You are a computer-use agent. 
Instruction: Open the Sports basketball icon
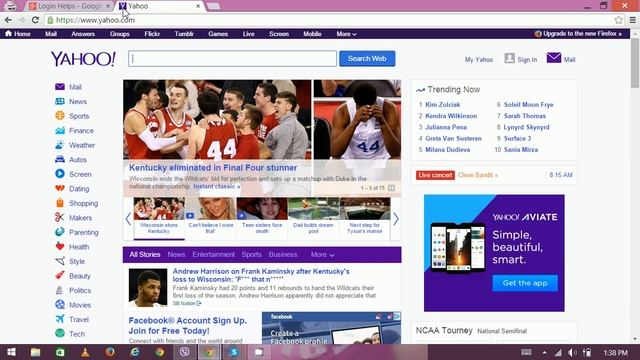[60, 116]
